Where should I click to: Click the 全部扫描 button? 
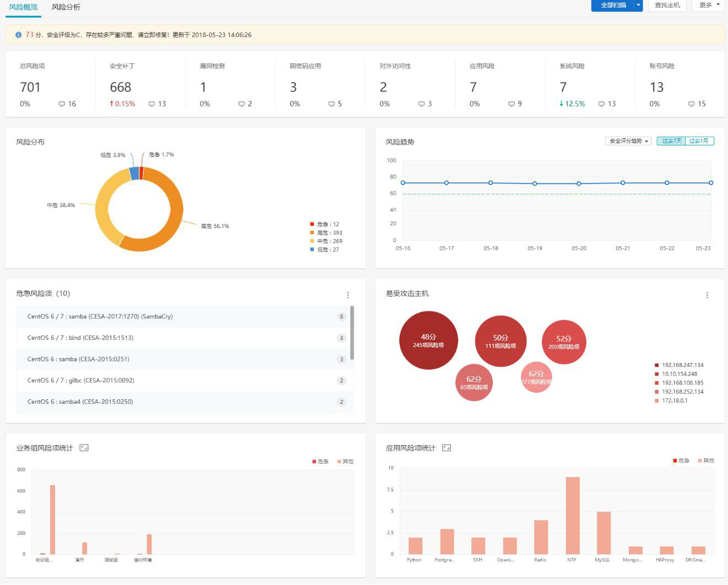(613, 5)
